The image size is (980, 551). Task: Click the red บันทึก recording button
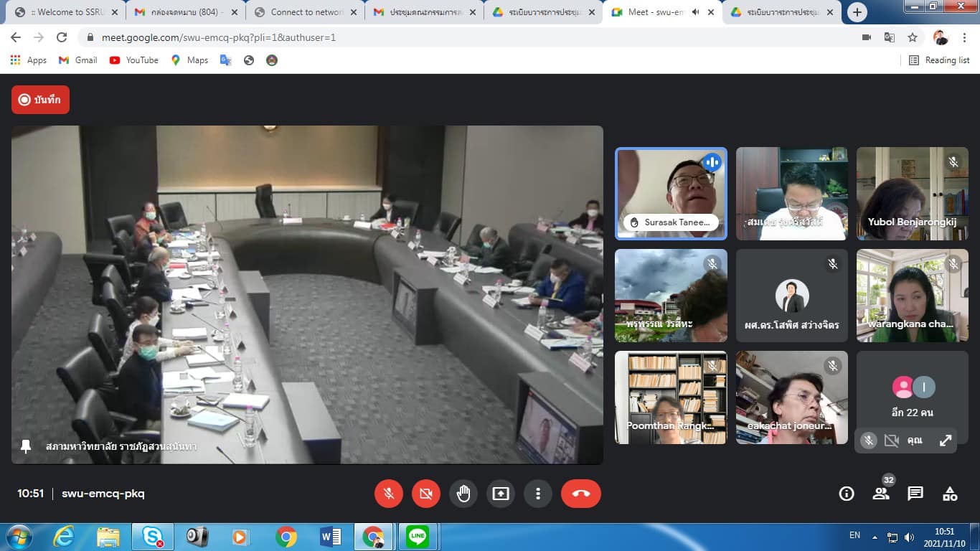(x=40, y=100)
